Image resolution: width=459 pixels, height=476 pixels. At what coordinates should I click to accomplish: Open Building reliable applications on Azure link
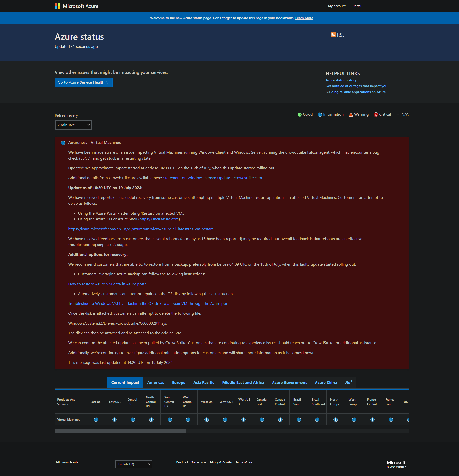click(356, 92)
